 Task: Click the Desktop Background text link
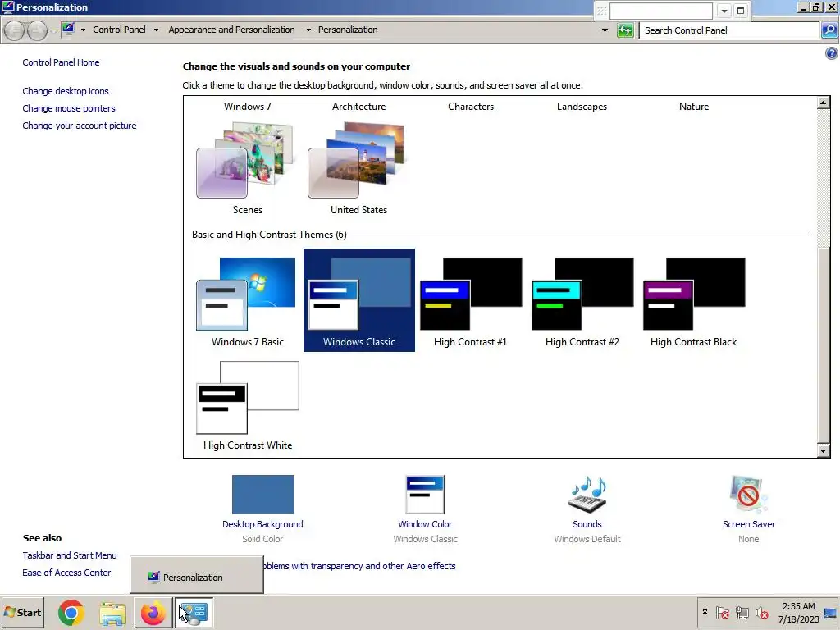point(262,524)
